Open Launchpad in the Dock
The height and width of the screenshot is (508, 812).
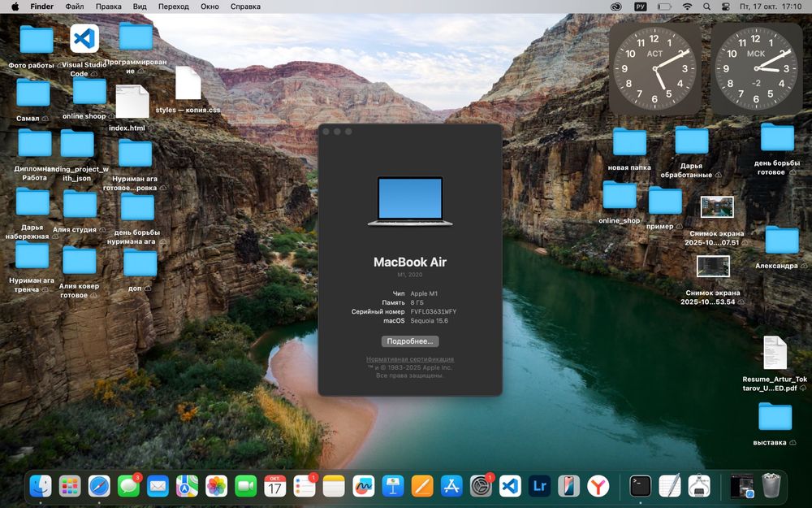tap(69, 486)
